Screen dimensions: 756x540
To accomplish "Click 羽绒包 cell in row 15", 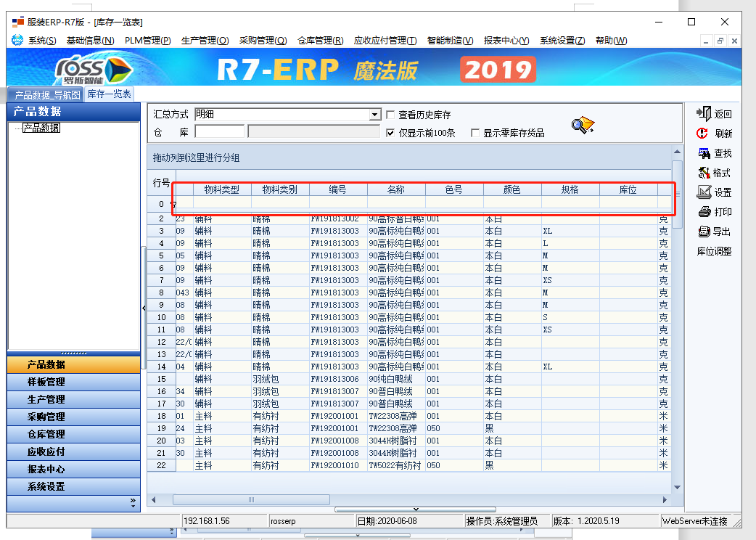I will (279, 379).
